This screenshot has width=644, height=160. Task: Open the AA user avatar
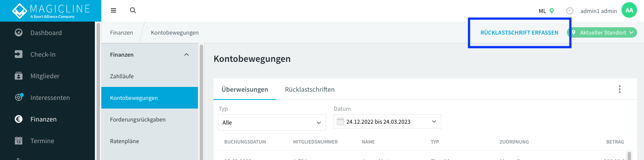pyautogui.click(x=629, y=10)
